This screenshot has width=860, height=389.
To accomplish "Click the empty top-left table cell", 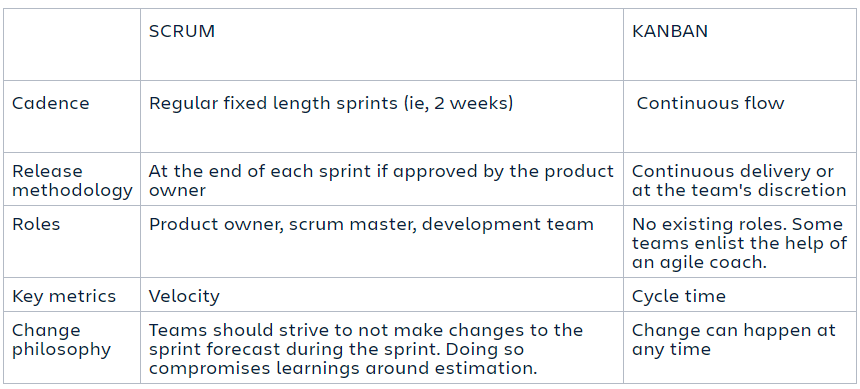I will coord(72,44).
